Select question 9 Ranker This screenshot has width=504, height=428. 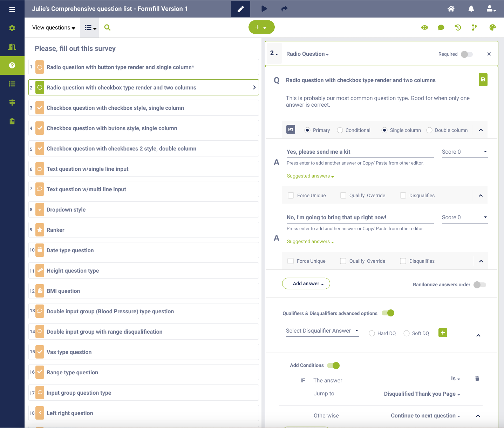(144, 230)
